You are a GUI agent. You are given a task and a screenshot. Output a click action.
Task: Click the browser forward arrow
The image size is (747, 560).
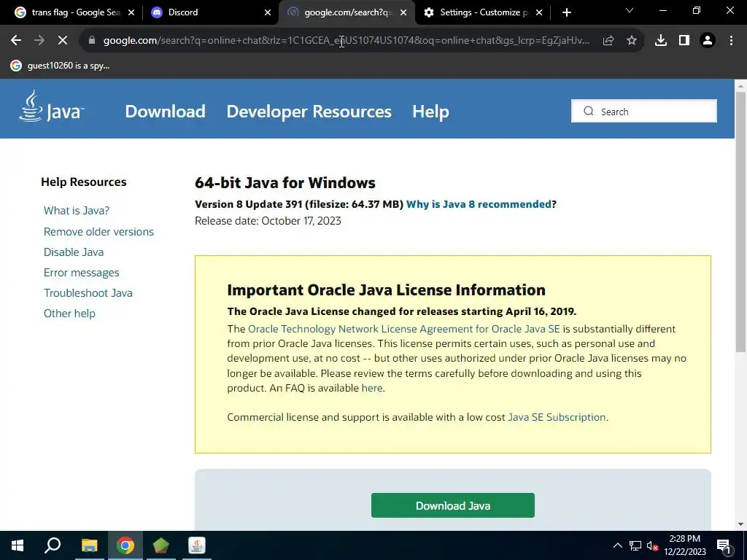(x=39, y=41)
